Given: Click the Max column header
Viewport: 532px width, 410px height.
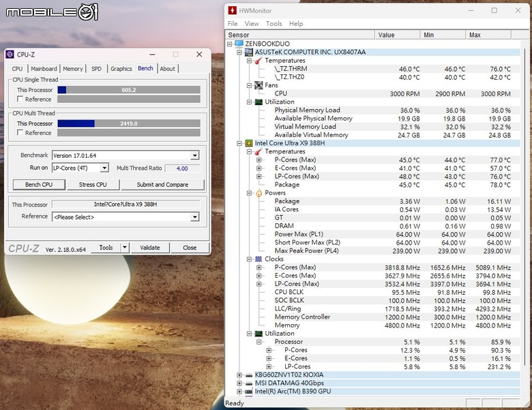Looking at the screenshot, I should (488, 35).
